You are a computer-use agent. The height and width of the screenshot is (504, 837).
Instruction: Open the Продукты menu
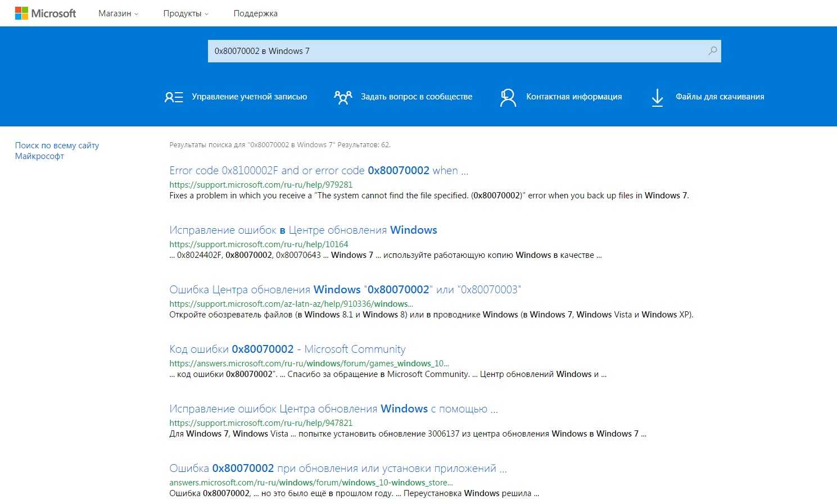coord(182,13)
